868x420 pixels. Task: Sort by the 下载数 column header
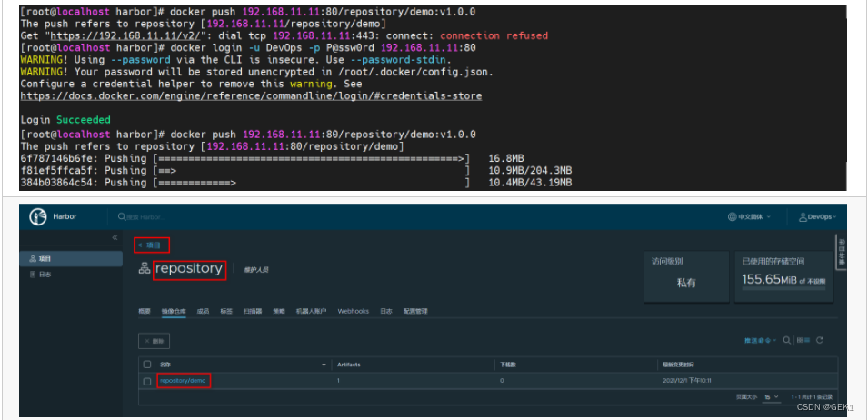tap(508, 365)
